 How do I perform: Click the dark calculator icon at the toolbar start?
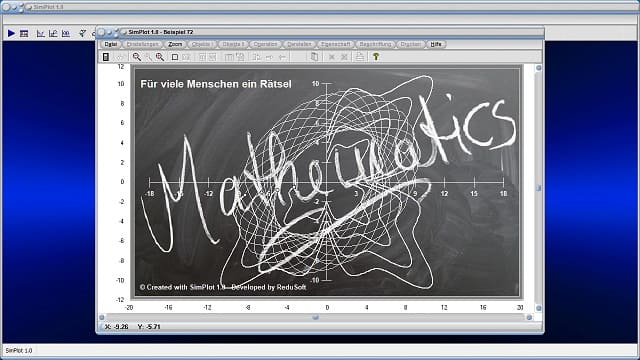click(106, 57)
